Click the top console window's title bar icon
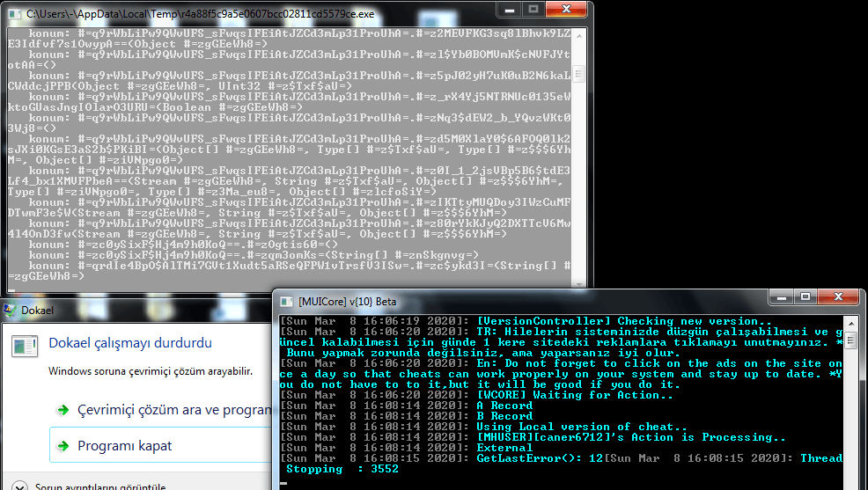 [14, 14]
